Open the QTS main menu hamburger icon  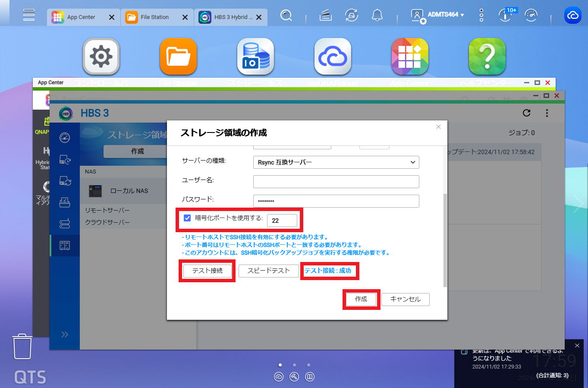29,15
